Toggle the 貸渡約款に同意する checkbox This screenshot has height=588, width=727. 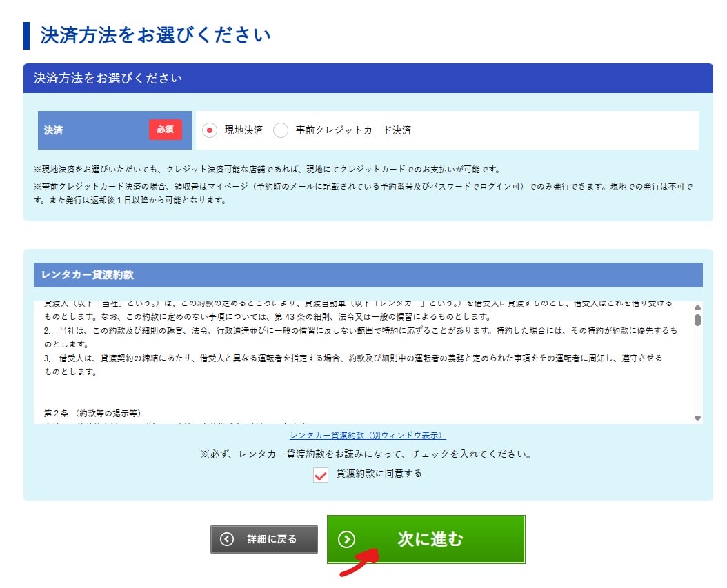(321, 475)
